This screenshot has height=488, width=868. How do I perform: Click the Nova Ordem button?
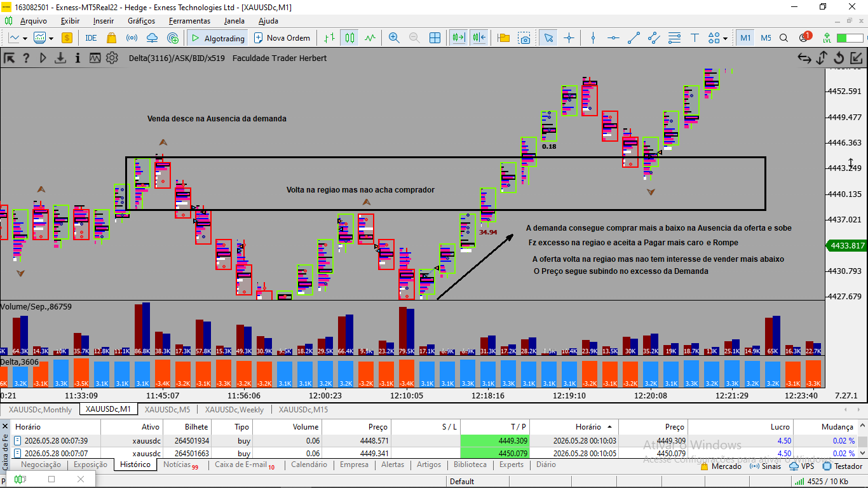click(x=281, y=38)
